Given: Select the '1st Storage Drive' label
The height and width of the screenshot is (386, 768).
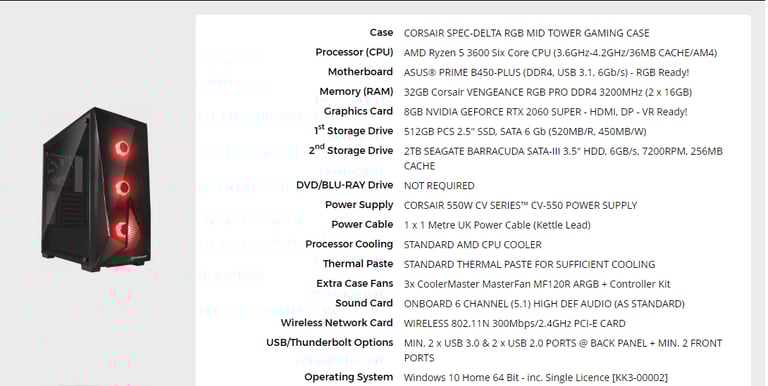Looking at the screenshot, I should tap(354, 130).
